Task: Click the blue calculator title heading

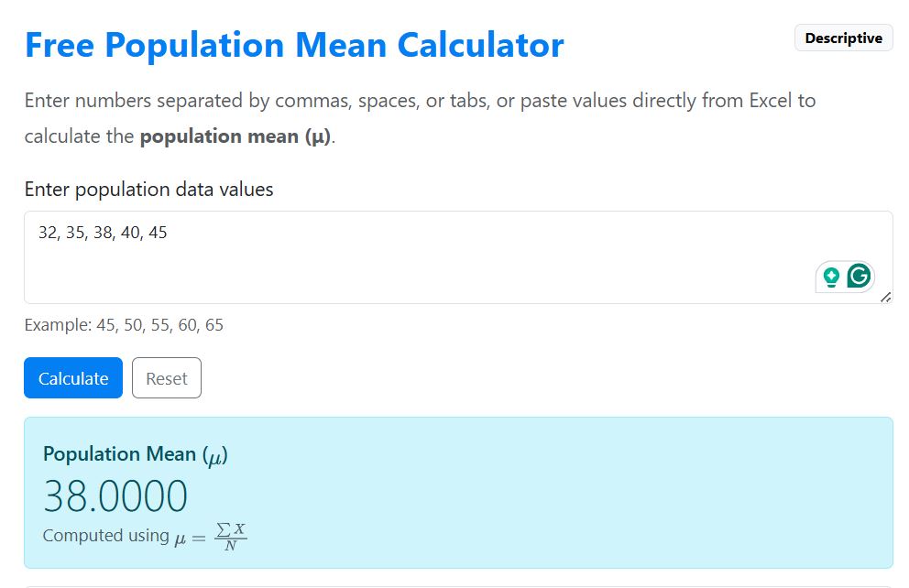Action: (295, 44)
